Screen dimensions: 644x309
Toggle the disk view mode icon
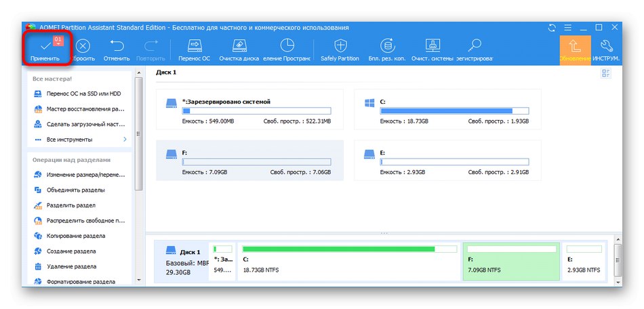click(605, 73)
